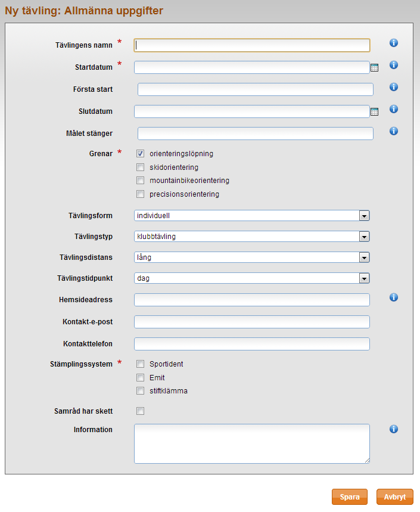Click the Avbryt button
Image resolution: width=420 pixels, height=512 pixels.
[x=395, y=497]
